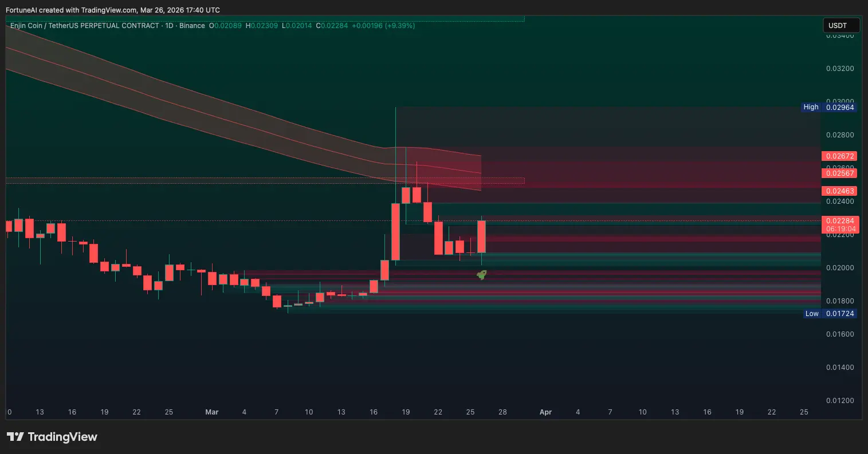
Task: Select the low value L0.02014
Action: tap(296, 26)
